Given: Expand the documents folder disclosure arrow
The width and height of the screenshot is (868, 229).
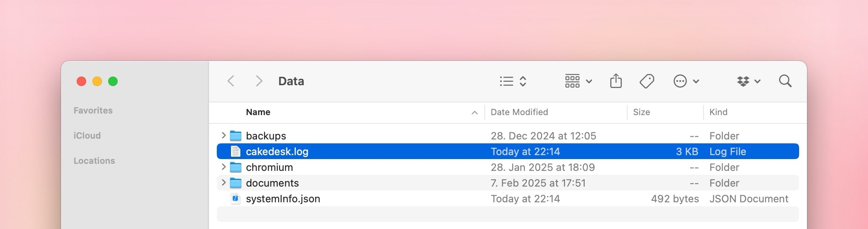Looking at the screenshot, I should [x=223, y=183].
